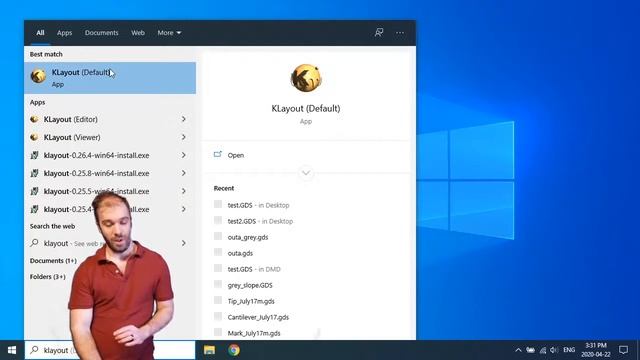Open recent file Mark_July17m.gds
This screenshot has width=640, height=360.
254,333
